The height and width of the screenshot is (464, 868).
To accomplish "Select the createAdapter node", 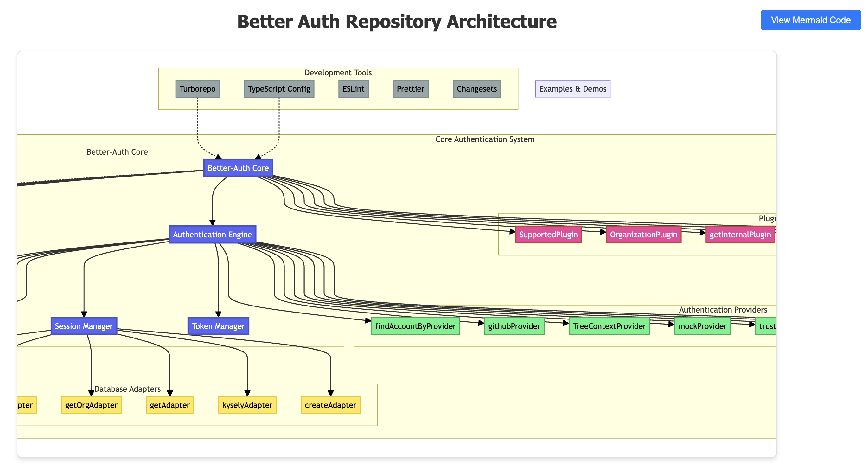I will (x=330, y=405).
